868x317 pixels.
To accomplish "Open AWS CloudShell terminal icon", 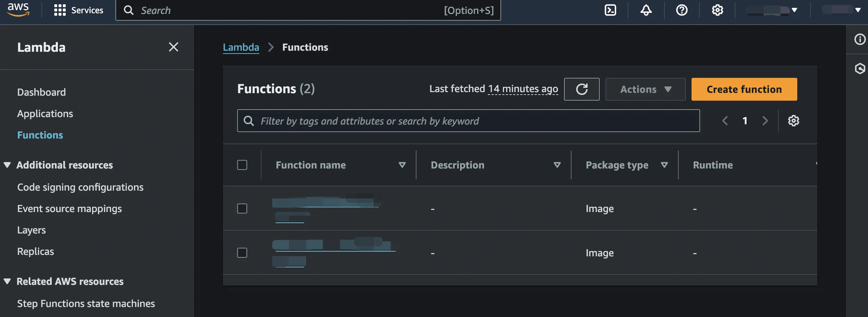I will click(x=610, y=10).
